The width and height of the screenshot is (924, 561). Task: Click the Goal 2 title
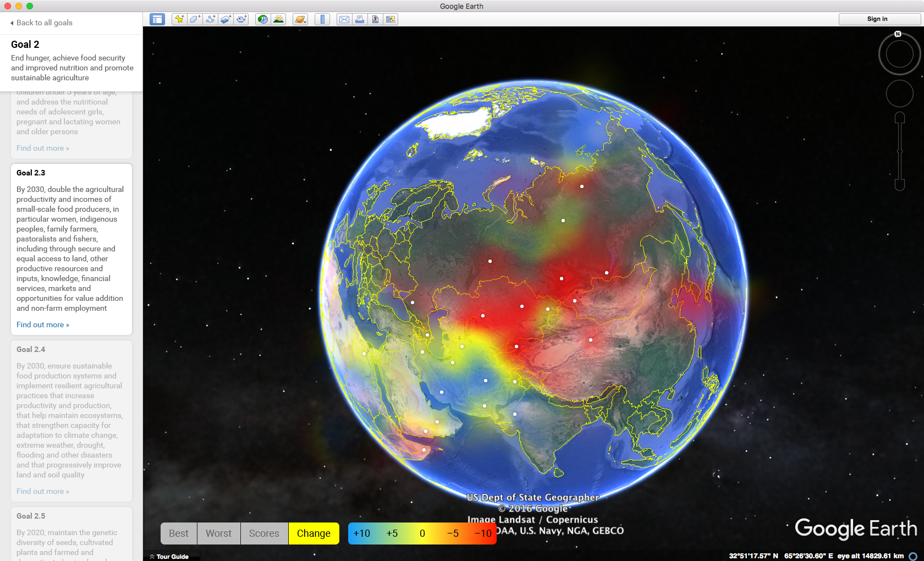[x=25, y=45]
